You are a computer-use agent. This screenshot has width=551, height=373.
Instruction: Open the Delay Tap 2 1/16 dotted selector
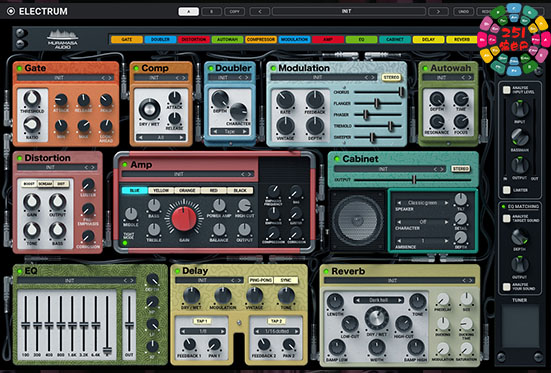[277, 331]
